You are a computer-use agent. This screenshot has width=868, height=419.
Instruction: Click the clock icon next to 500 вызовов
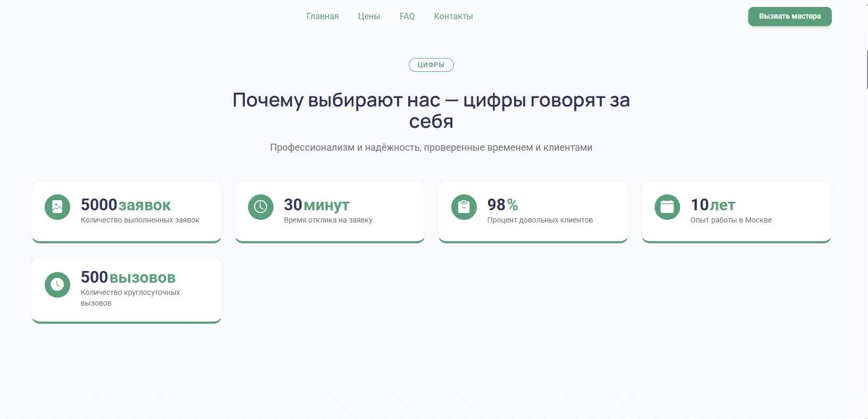tap(57, 285)
